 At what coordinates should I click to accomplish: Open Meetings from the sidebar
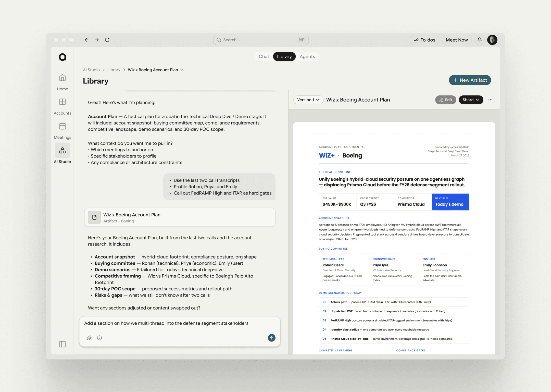pyautogui.click(x=62, y=131)
